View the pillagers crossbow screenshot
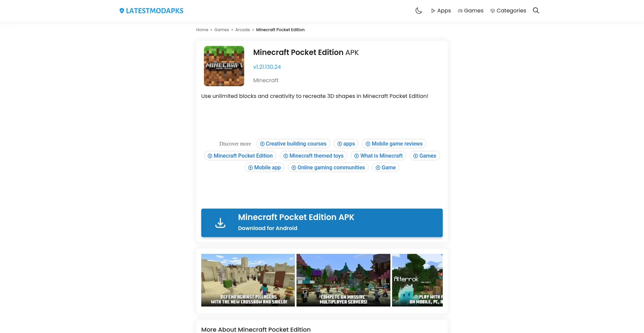Screen dimensions: 644x333 [x=248, y=280]
